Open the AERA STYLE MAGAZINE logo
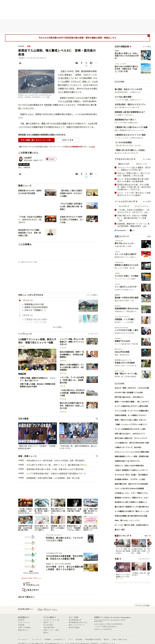The height and width of the screenshot is (644, 155). (x=31, y=572)
